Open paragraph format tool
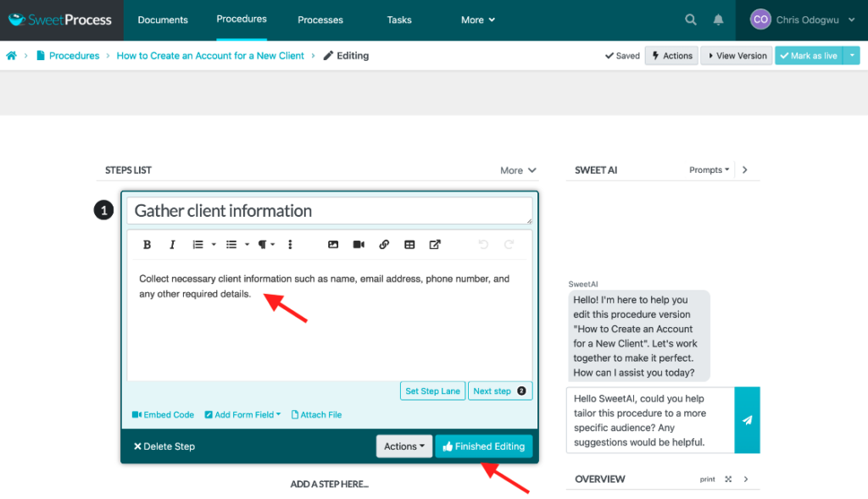 tap(262, 245)
